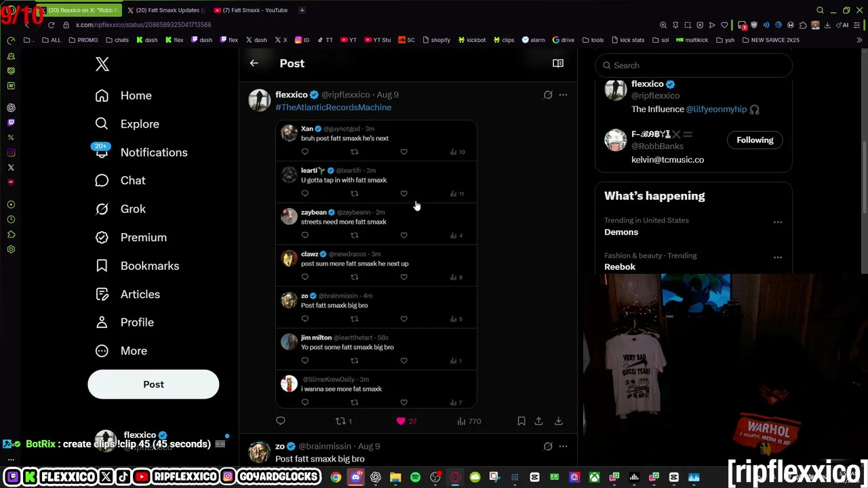This screenshot has height=488, width=868.
Task: Click the reply icon on flexxico's post
Action: coord(280,421)
